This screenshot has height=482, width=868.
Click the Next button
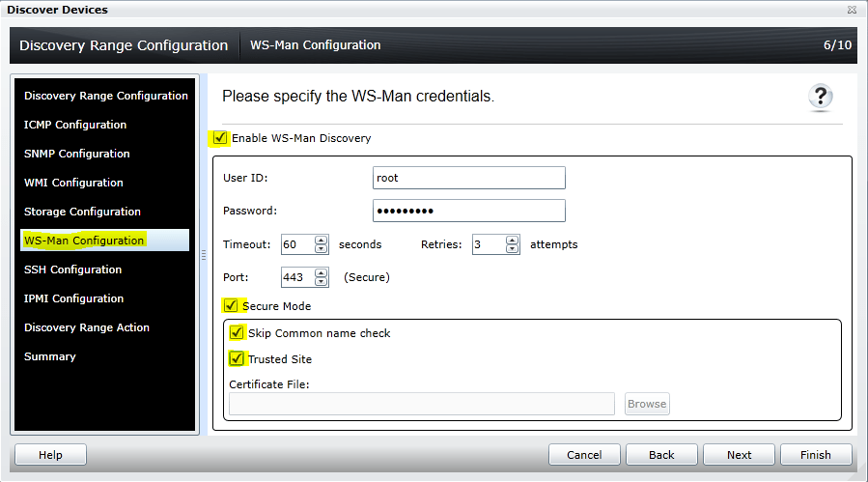pyautogui.click(x=740, y=455)
